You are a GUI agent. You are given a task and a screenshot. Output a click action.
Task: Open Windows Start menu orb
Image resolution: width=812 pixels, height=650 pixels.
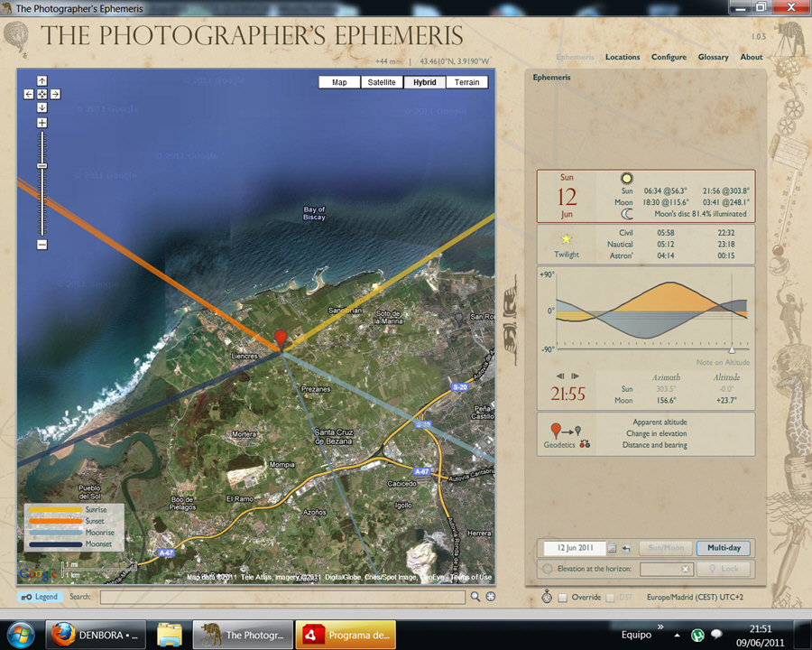22,635
